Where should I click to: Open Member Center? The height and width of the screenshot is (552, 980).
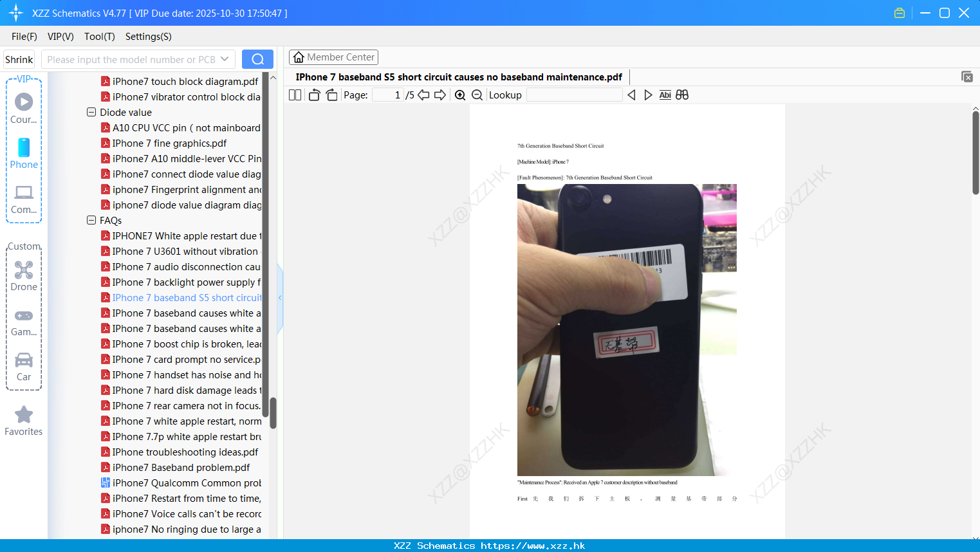[333, 57]
